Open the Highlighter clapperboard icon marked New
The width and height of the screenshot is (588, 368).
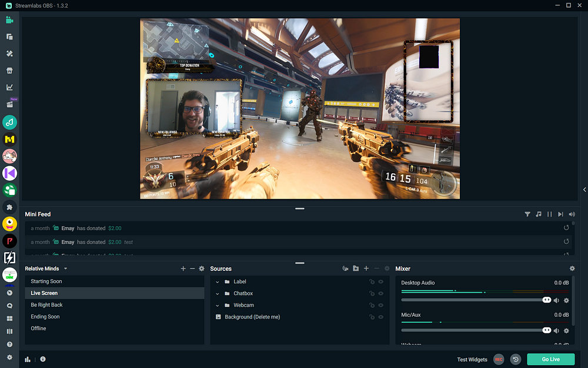9,104
